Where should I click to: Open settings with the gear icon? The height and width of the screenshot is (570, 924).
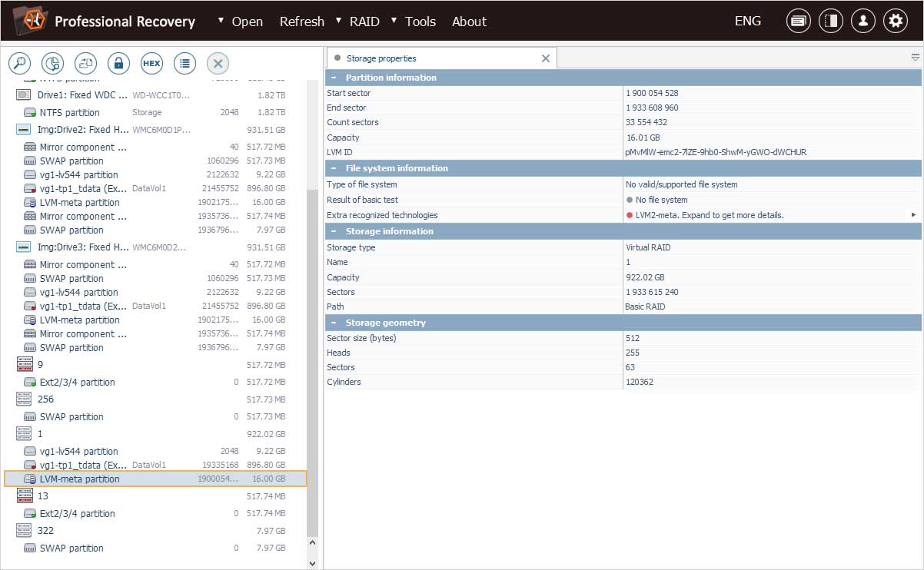(895, 22)
